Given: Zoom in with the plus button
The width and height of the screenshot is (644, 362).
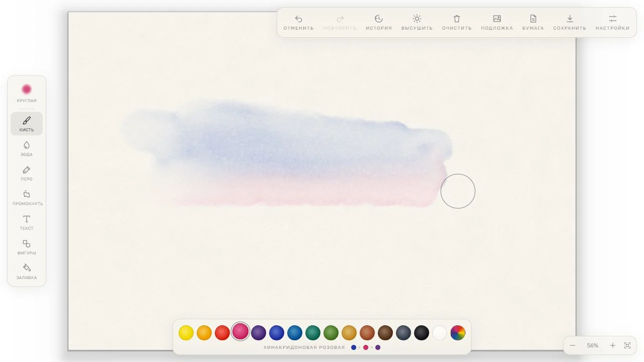Looking at the screenshot, I should tap(613, 345).
